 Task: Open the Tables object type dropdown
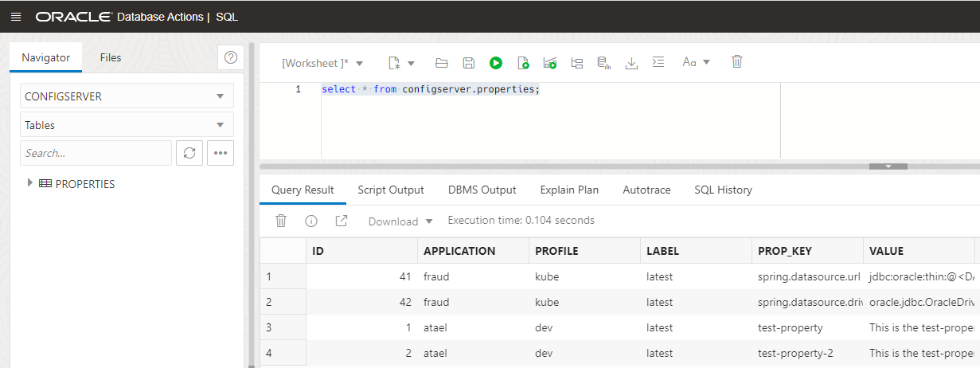pyautogui.click(x=127, y=125)
